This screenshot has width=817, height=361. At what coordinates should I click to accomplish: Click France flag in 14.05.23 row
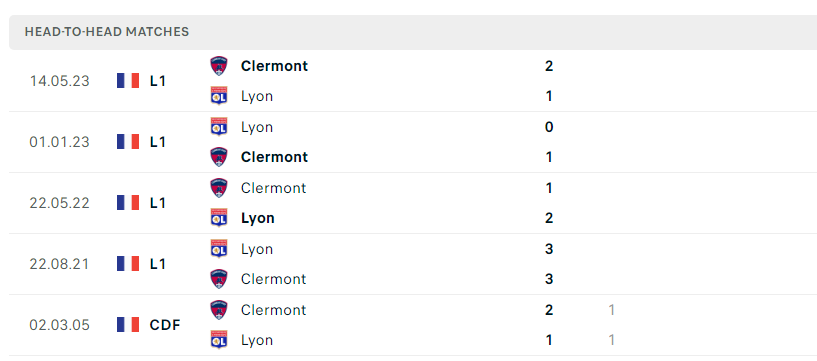pos(128,81)
